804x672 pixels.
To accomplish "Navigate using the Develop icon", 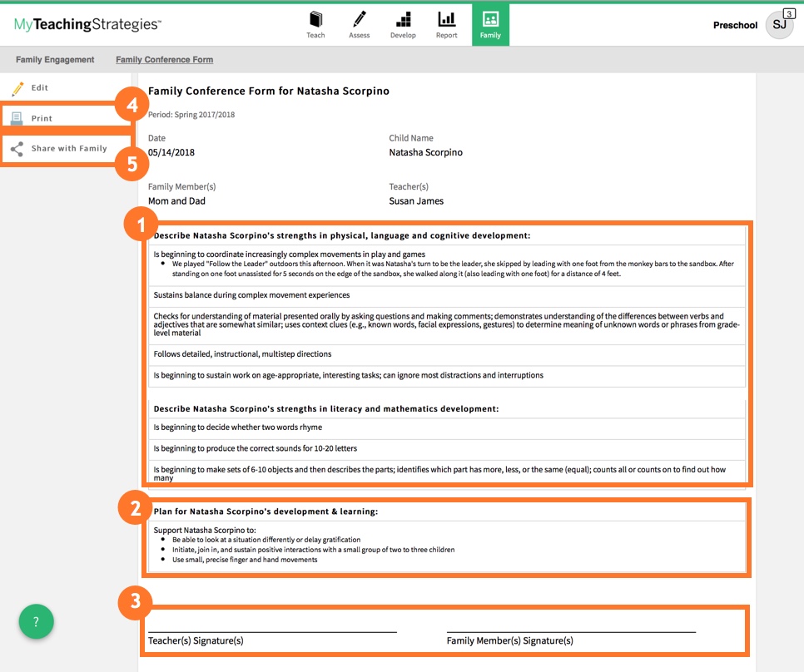I will [x=403, y=18].
